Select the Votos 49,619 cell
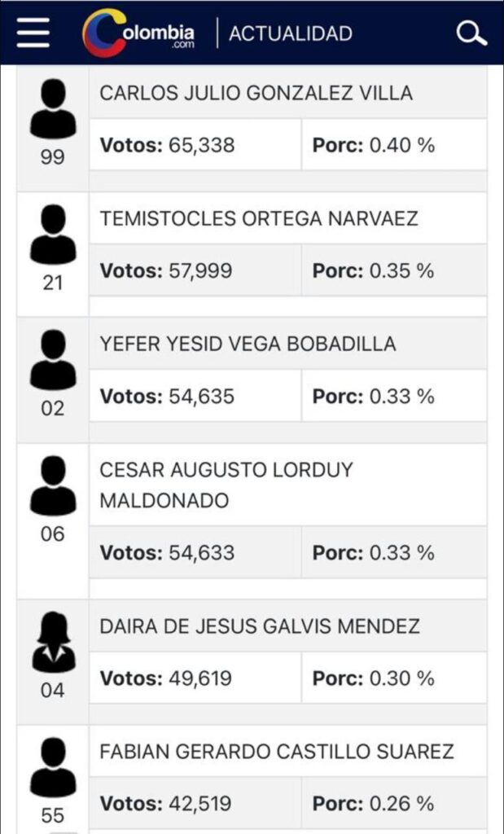The image size is (504, 834). click(195, 678)
